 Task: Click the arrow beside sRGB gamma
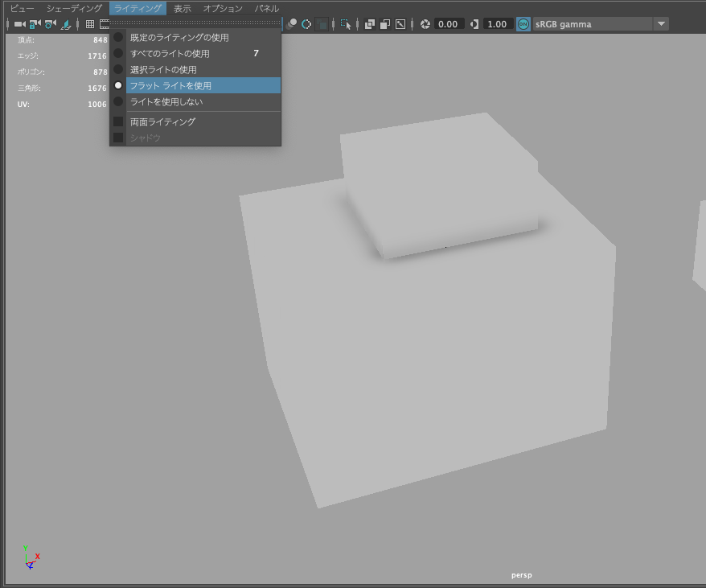click(x=661, y=24)
